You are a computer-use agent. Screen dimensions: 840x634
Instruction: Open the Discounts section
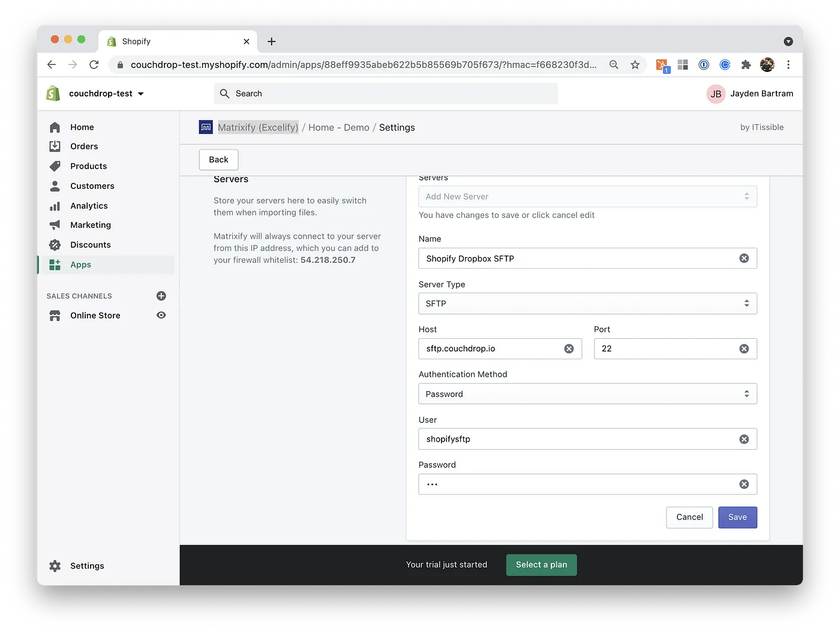click(x=90, y=245)
